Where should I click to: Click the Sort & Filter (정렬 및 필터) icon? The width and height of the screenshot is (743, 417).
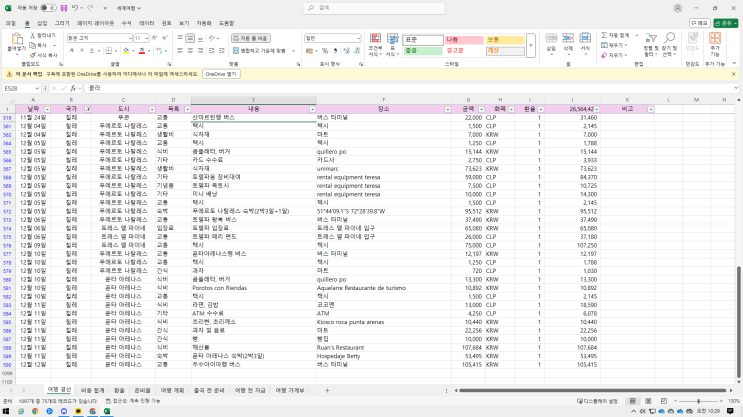(x=651, y=39)
